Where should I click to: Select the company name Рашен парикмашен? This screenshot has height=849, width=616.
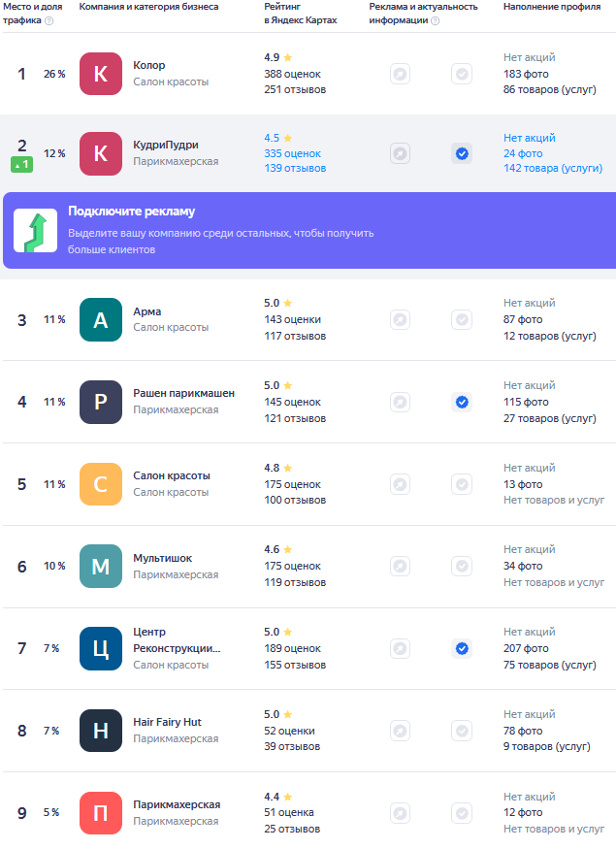coord(184,394)
